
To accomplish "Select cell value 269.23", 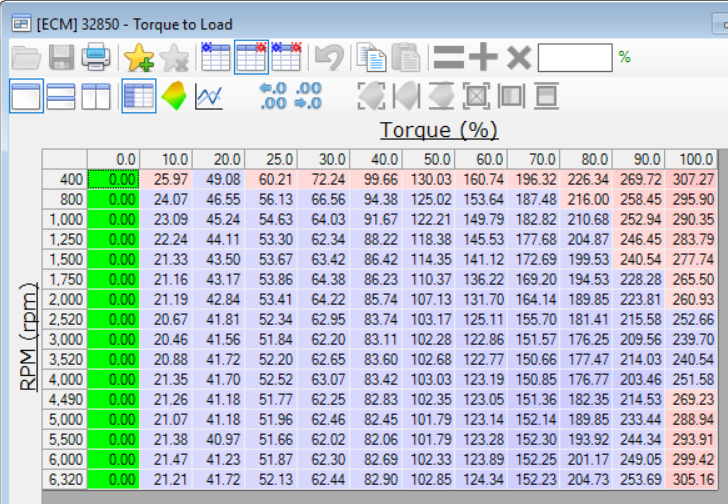I will (x=691, y=399).
